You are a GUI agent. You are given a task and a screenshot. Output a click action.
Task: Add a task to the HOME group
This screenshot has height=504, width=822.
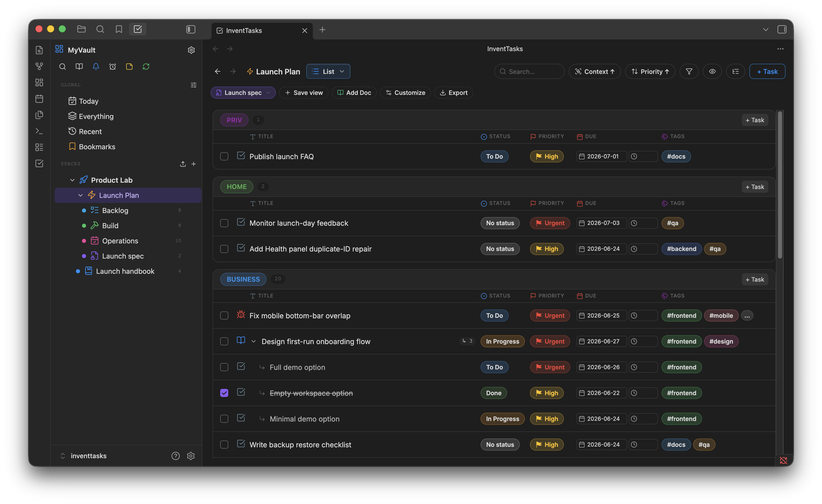(755, 187)
